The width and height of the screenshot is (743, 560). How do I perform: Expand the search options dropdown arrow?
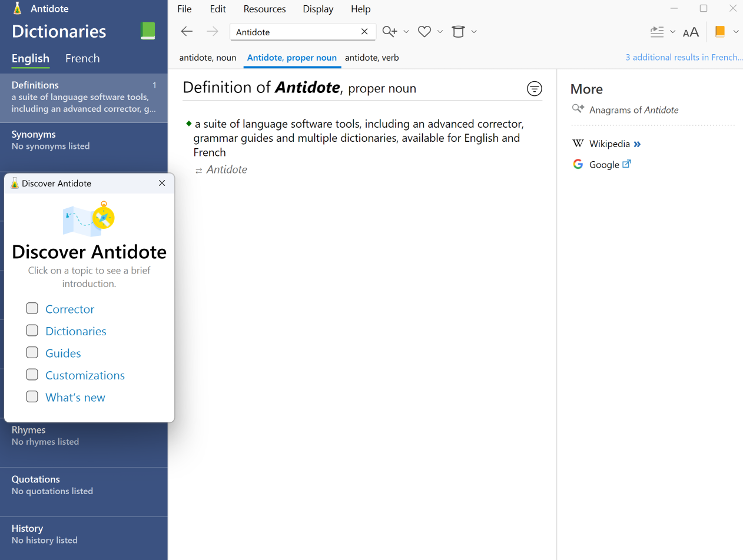pyautogui.click(x=406, y=32)
